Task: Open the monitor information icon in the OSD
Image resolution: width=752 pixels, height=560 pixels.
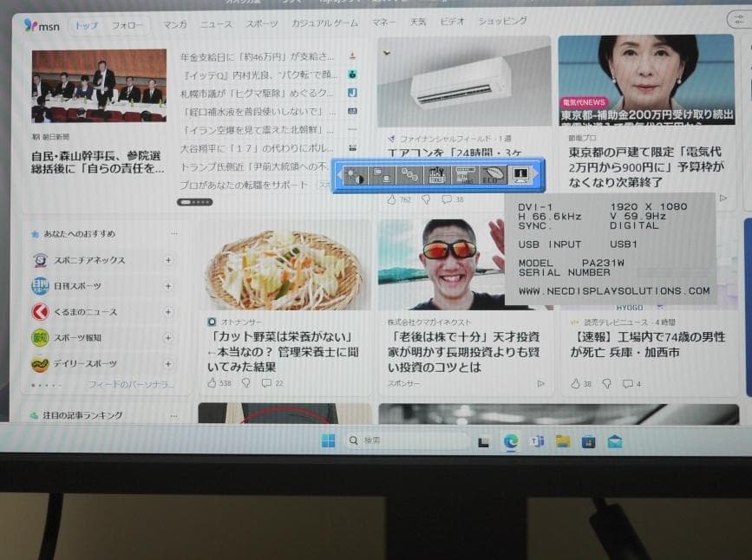Action: pyautogui.click(x=521, y=176)
